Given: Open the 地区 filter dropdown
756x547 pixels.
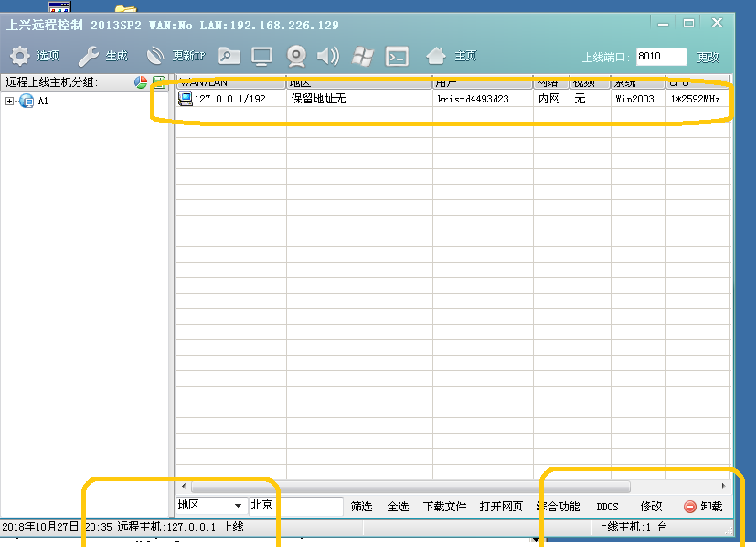Looking at the screenshot, I should [x=238, y=506].
